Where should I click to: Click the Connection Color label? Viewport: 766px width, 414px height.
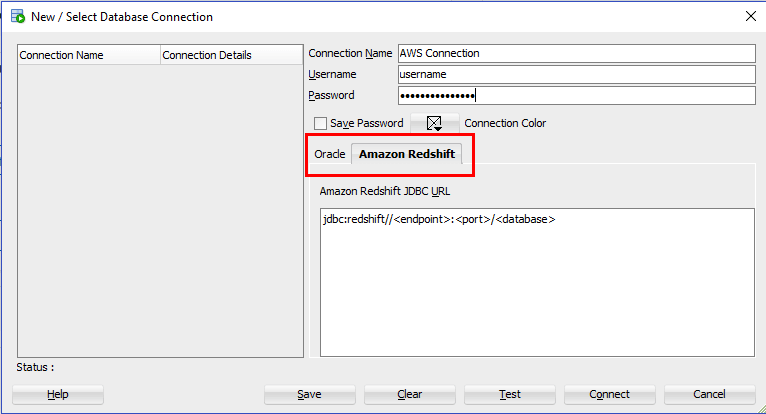coord(505,123)
